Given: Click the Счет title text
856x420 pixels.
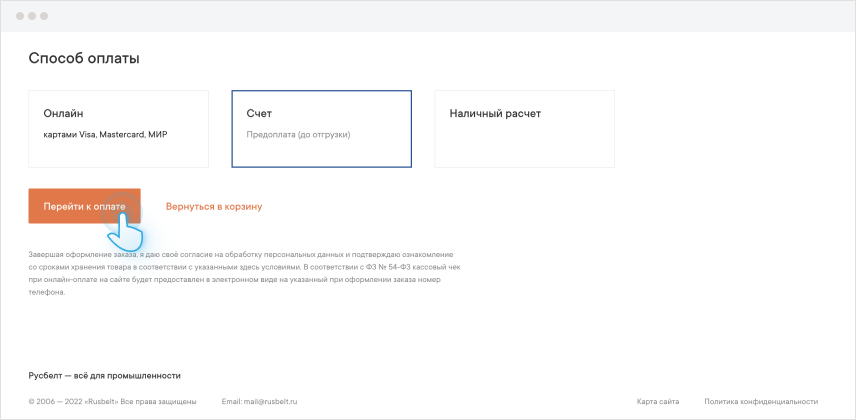Looking at the screenshot, I should tap(259, 113).
